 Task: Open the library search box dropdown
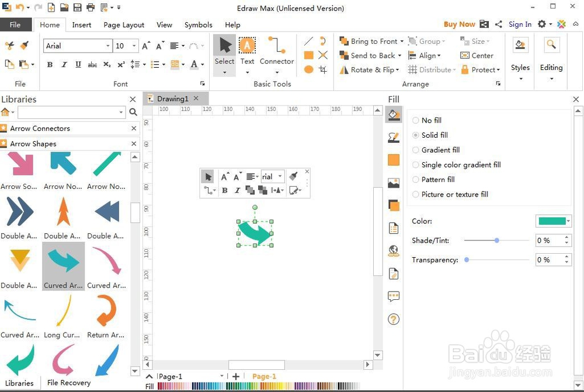pos(121,112)
